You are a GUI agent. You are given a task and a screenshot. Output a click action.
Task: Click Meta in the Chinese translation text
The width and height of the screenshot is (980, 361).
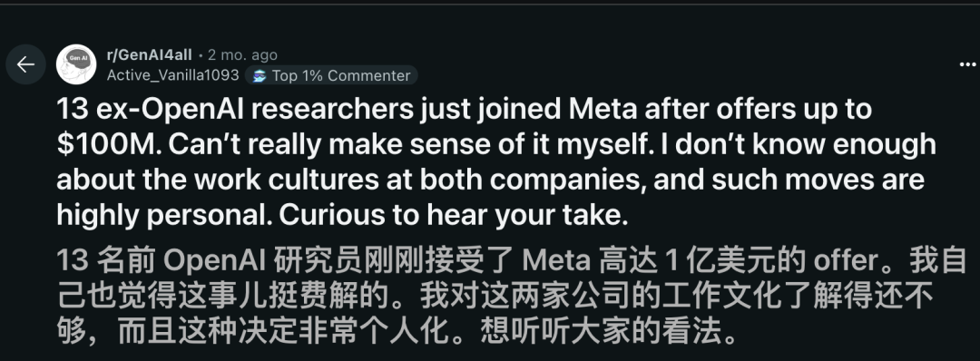pyautogui.click(x=556, y=261)
